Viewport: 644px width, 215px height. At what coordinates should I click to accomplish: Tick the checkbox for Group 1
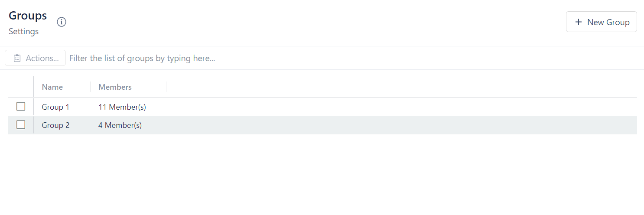[21, 107]
